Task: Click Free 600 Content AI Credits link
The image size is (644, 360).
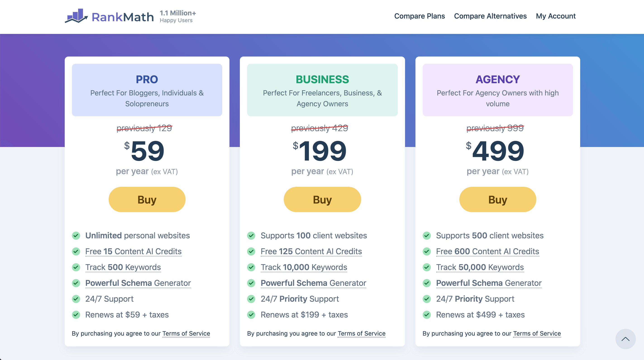Action: tap(487, 251)
